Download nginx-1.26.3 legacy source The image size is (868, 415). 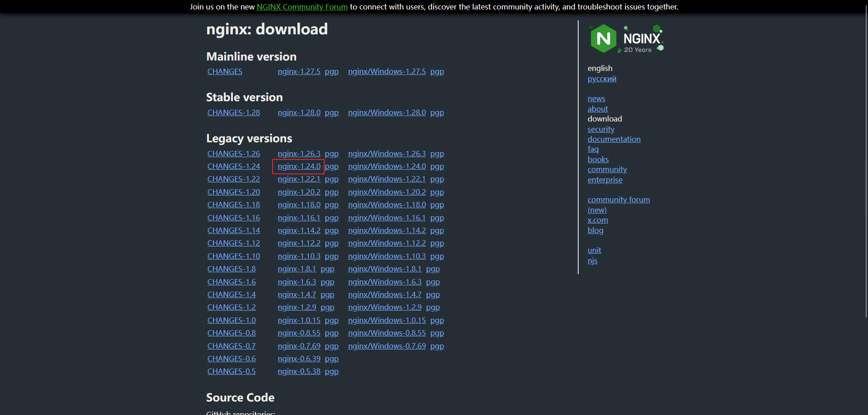(x=299, y=154)
